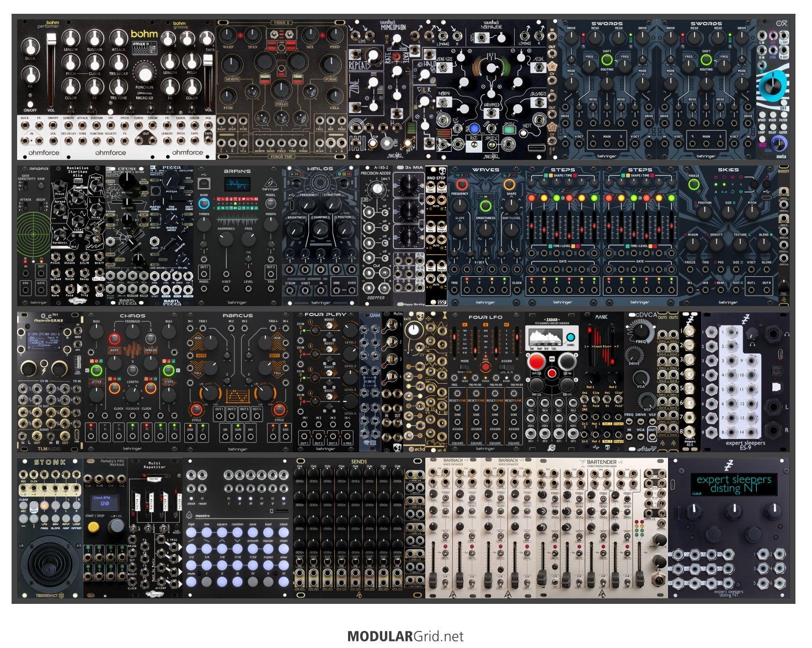Image resolution: width=812 pixels, height=648 pixels.
Task: Click the orange SHAPE button on Waves
Action: click(510, 184)
